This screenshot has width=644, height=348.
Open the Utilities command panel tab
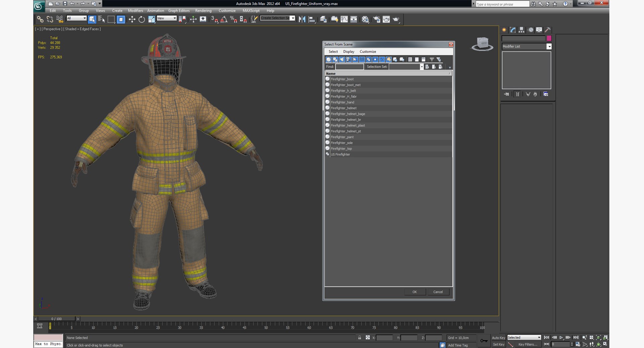point(548,30)
